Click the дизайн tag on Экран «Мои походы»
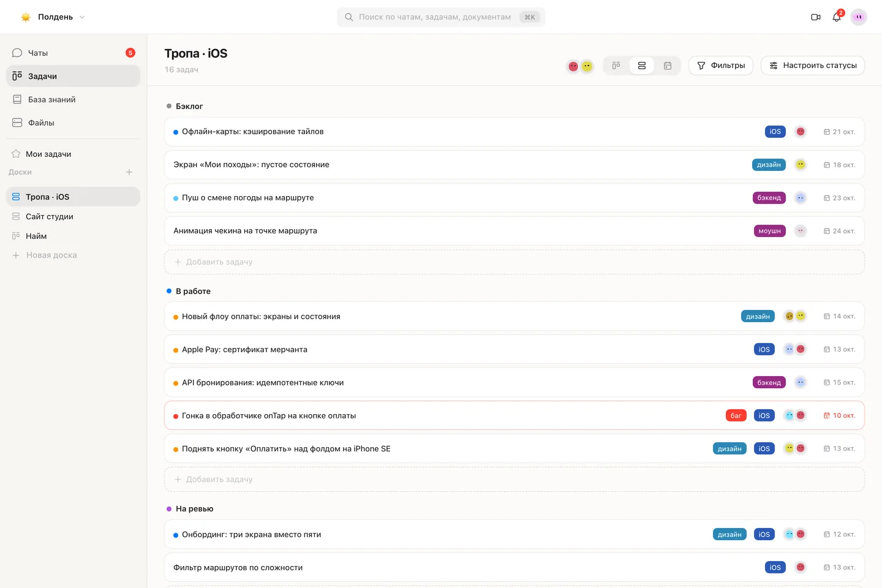882x588 pixels. [769, 165]
